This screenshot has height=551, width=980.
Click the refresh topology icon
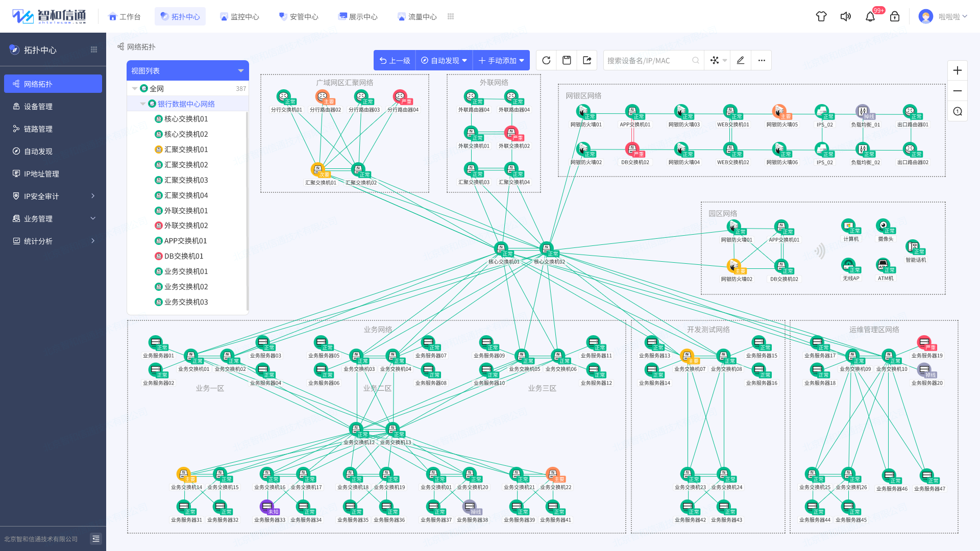click(x=546, y=60)
